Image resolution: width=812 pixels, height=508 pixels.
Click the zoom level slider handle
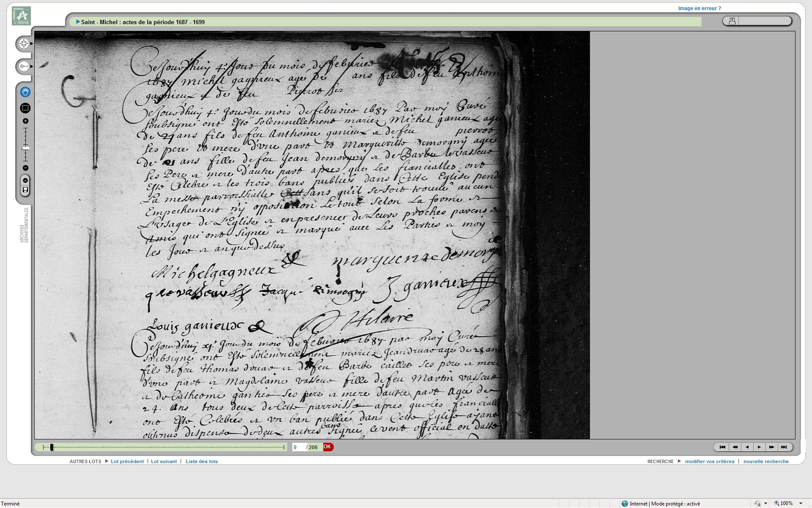(x=26, y=148)
